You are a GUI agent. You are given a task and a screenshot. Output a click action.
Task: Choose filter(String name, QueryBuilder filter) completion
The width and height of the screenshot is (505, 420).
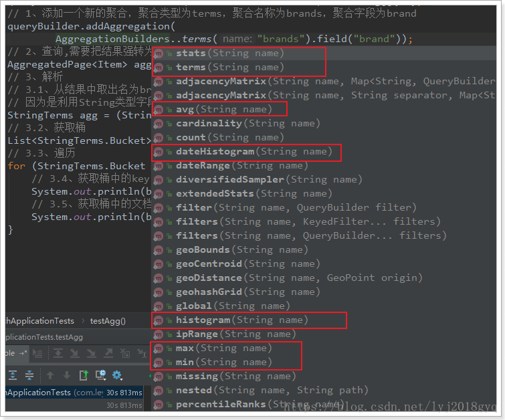click(x=324, y=208)
